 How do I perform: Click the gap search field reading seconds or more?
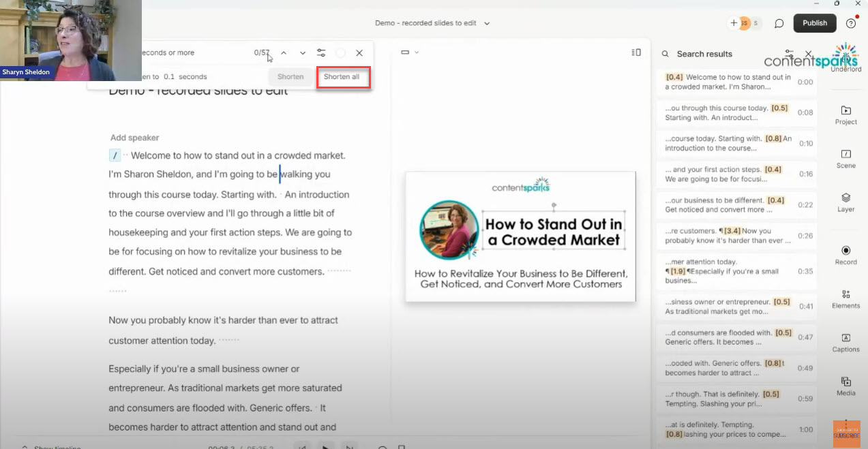pyautogui.click(x=167, y=52)
